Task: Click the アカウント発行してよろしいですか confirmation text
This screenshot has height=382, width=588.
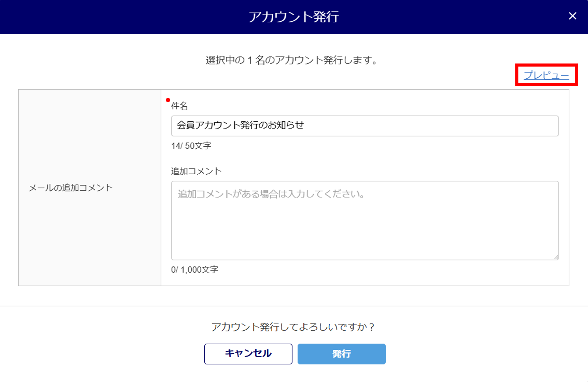Action: tap(293, 327)
